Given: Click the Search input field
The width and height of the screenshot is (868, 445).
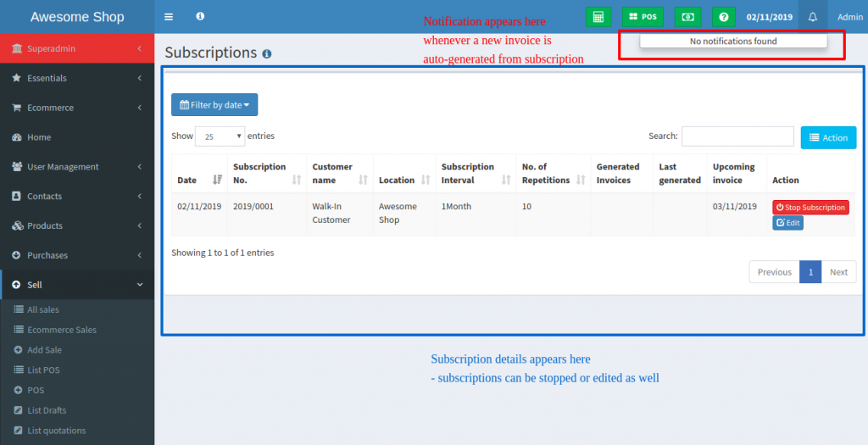Looking at the screenshot, I should 737,136.
